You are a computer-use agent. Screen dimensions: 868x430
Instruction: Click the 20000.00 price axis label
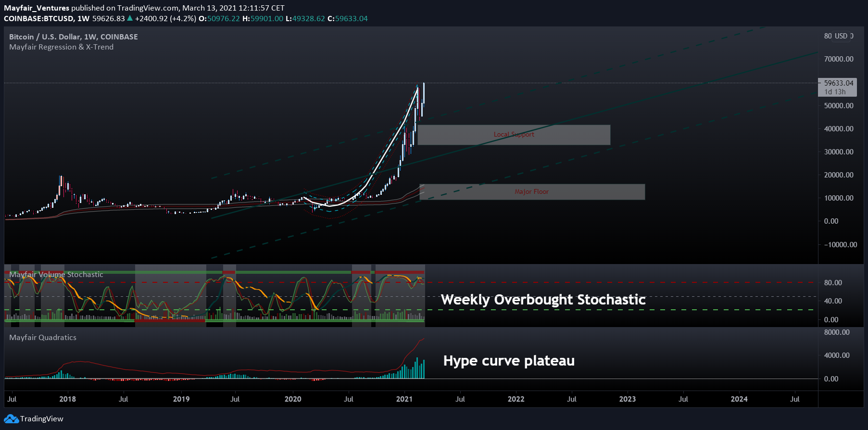coord(839,175)
